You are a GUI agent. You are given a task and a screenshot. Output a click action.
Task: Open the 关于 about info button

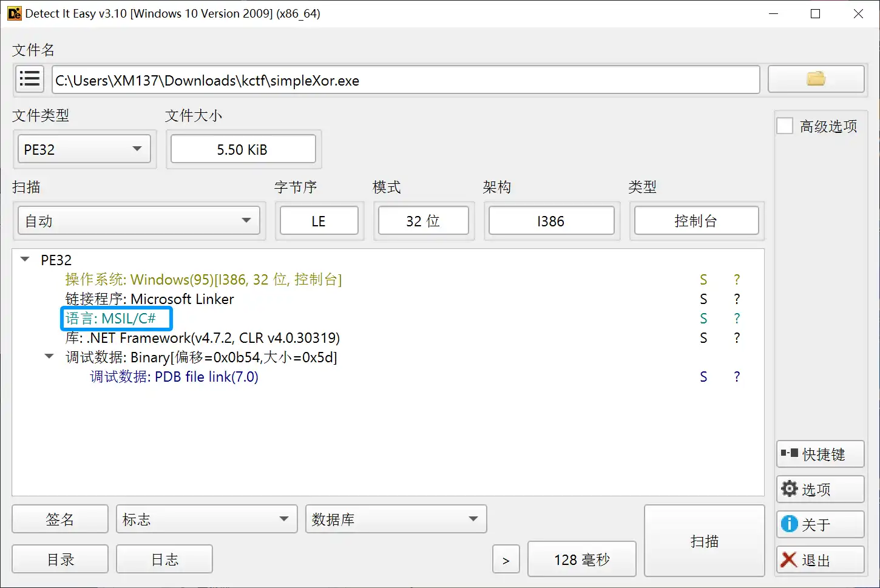point(820,525)
